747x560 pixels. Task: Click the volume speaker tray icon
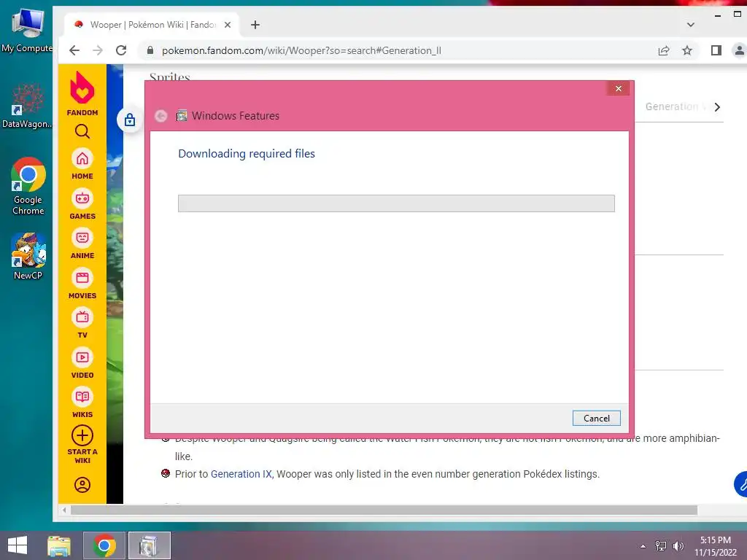pos(678,546)
